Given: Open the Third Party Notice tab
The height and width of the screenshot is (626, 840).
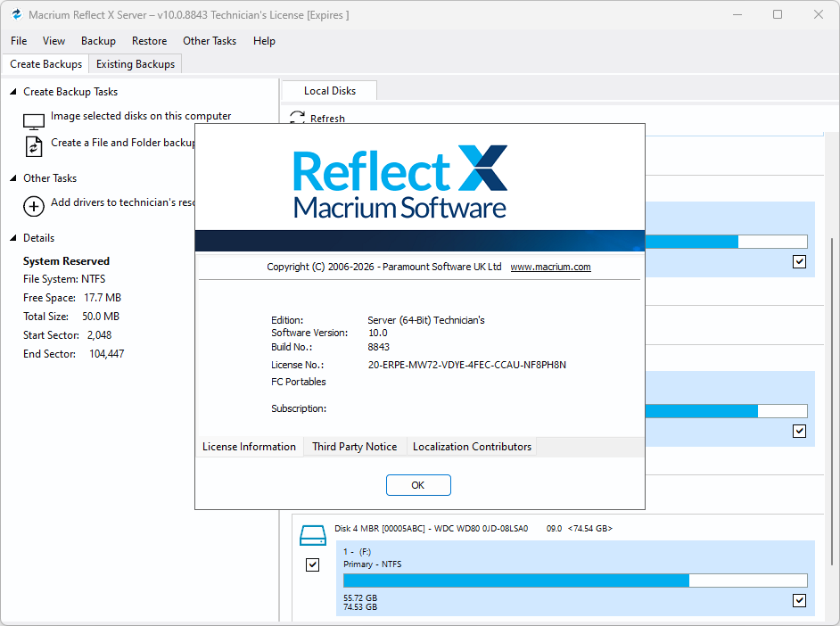Looking at the screenshot, I should (355, 447).
